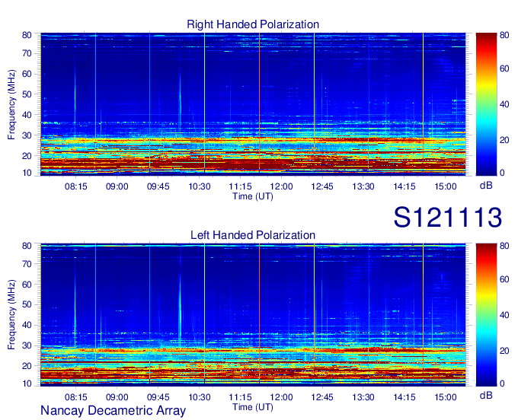Image resolution: width=518 pixels, height=420 pixels.
Task: Click the 20 value on bottom colorbar scale
Action: click(504, 351)
